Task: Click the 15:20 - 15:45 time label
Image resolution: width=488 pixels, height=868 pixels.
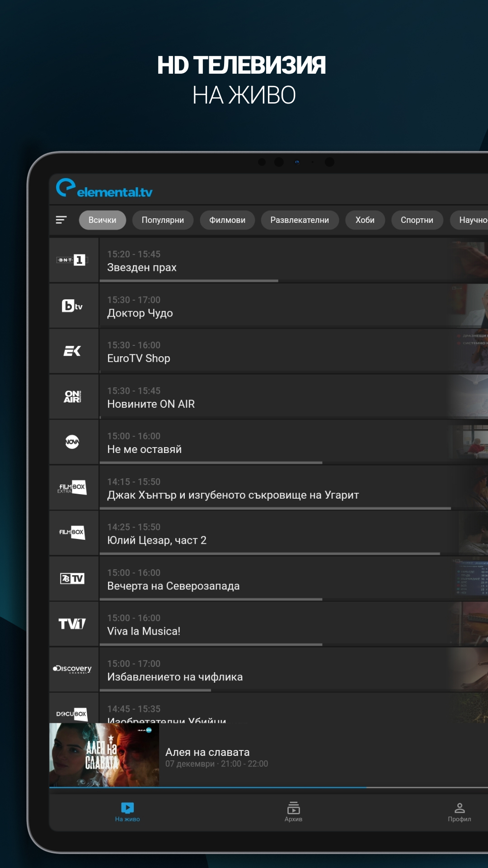Action: point(134,254)
